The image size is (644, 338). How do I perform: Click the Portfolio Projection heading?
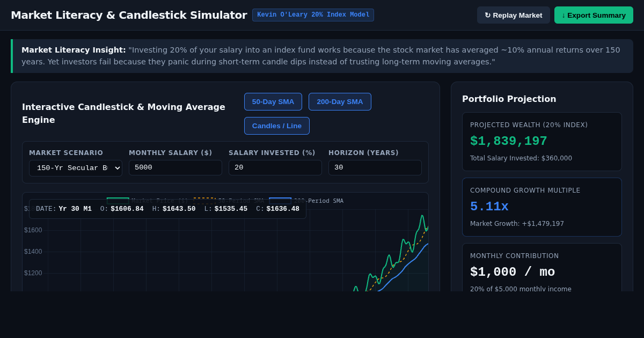click(x=509, y=99)
